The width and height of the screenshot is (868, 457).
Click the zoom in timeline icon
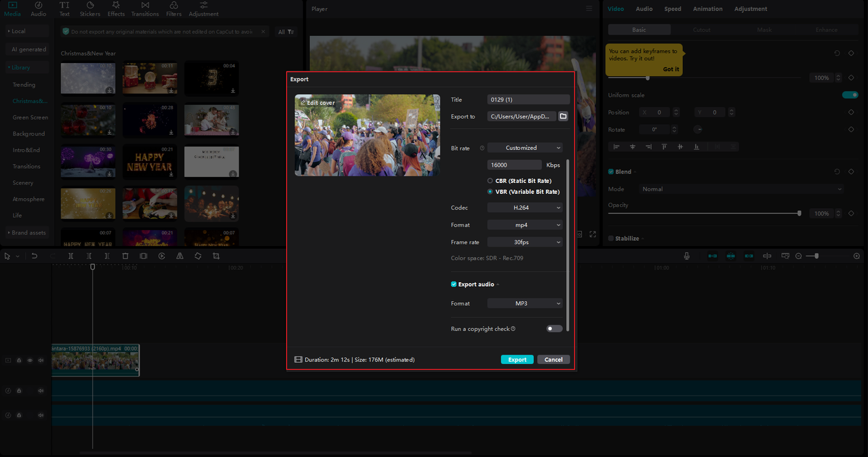click(856, 256)
